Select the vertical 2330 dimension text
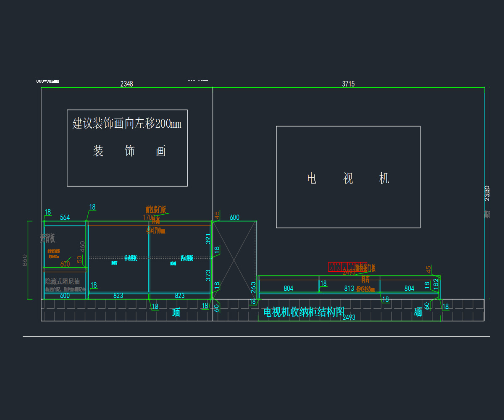504x420 pixels. 487,193
